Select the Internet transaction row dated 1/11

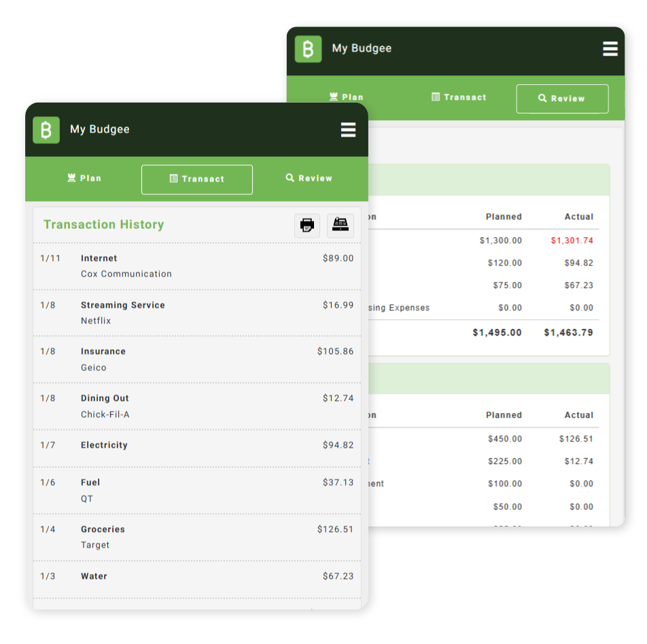pos(197,265)
